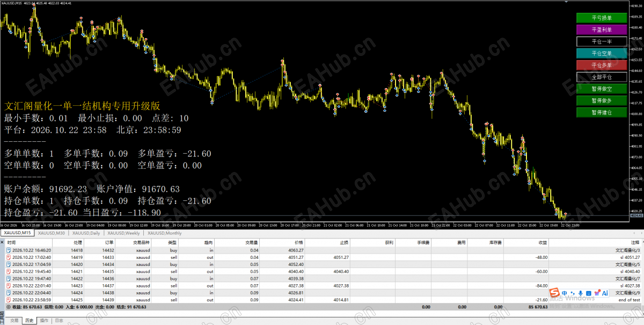The height and width of the screenshot is (325, 644).
Task: Close the bottom history panel with X
Action: pos(3,243)
